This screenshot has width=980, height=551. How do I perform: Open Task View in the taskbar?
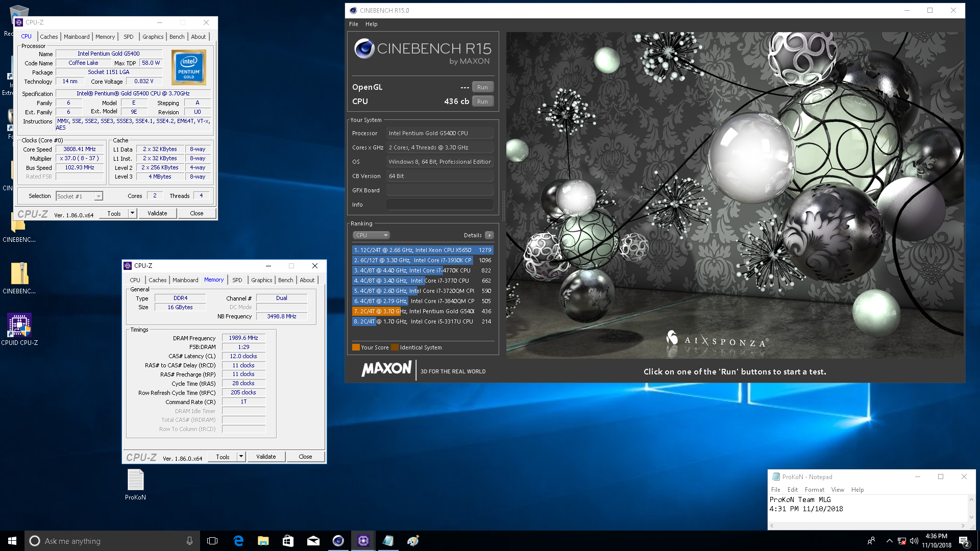pyautogui.click(x=212, y=541)
